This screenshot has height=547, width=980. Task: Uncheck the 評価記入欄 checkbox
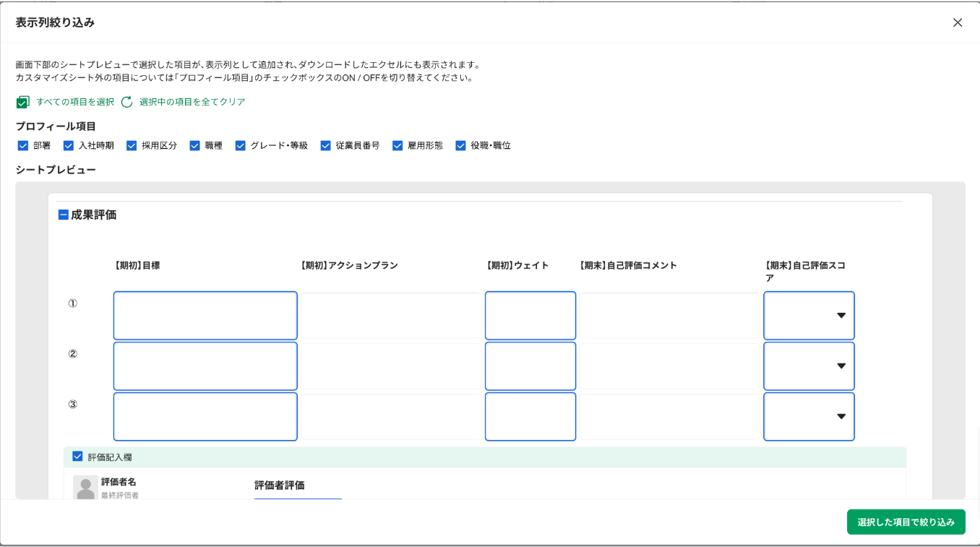point(77,456)
